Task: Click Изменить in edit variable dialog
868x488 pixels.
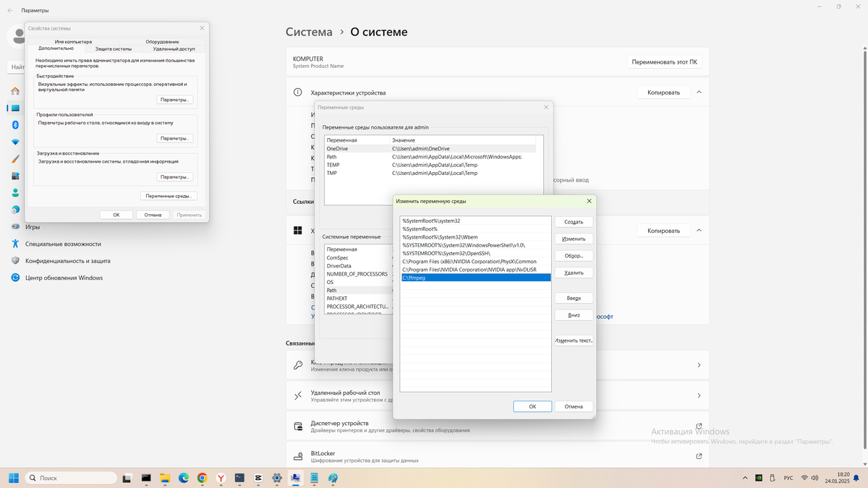Action: (x=574, y=239)
